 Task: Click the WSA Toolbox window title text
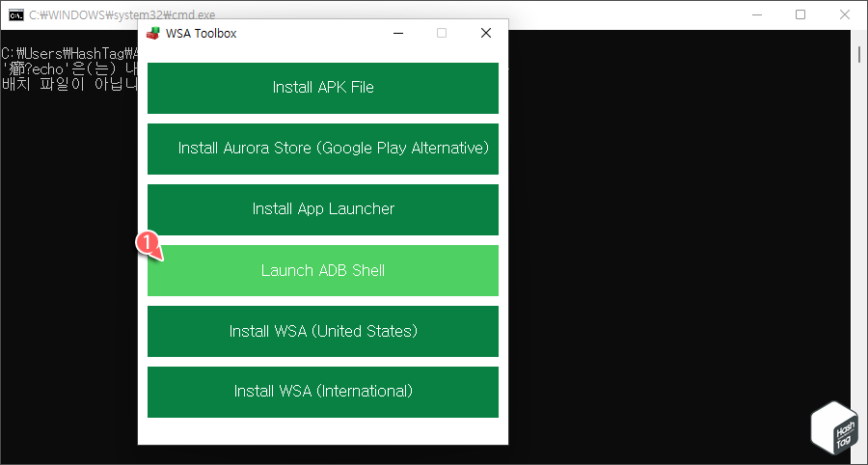pos(202,33)
